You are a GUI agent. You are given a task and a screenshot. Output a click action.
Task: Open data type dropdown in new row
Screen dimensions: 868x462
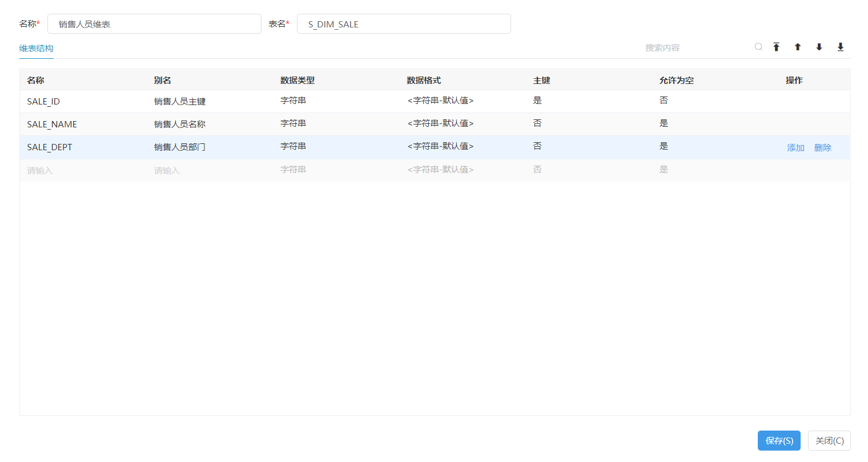(x=293, y=170)
